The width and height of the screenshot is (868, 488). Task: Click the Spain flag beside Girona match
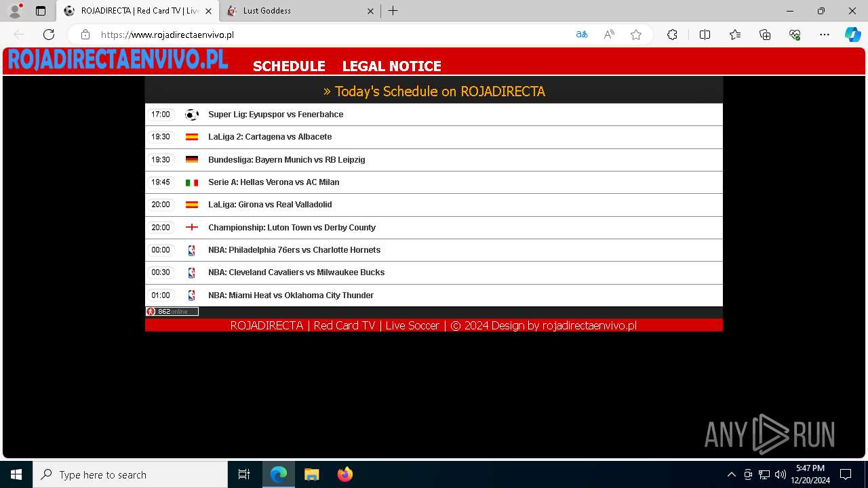(x=192, y=205)
